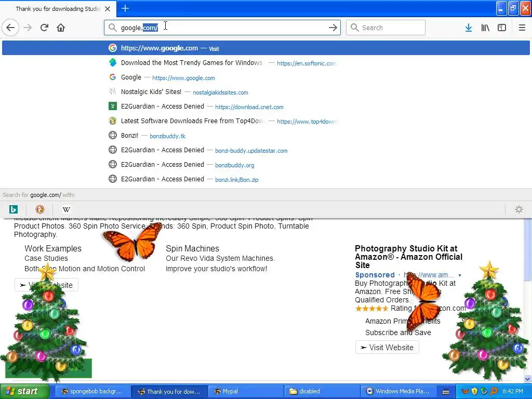Choose the download.cnet.com Access Denied suggestion
The height and width of the screenshot is (399, 532).
pos(265,107)
